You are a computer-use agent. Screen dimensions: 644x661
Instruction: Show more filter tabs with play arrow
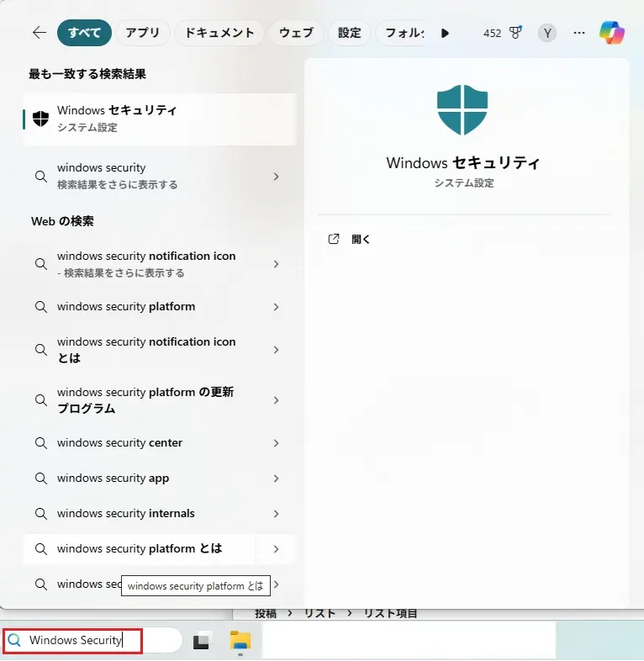click(x=445, y=33)
